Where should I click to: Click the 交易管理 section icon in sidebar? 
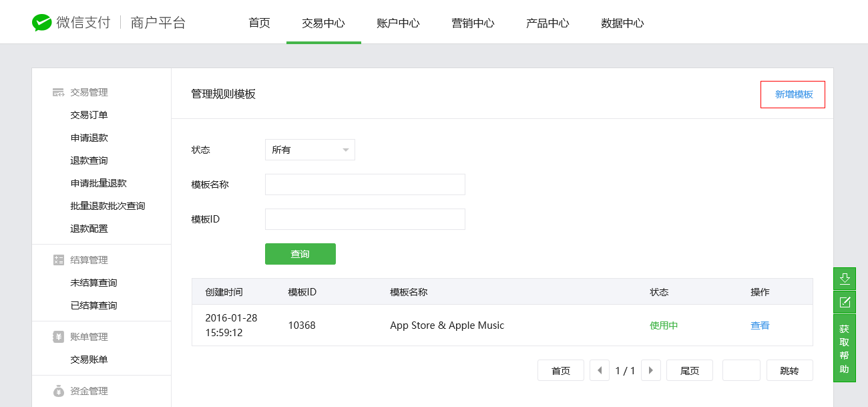click(58, 92)
